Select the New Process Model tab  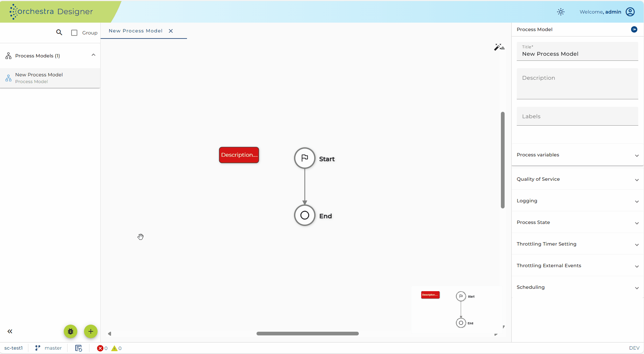tap(135, 31)
